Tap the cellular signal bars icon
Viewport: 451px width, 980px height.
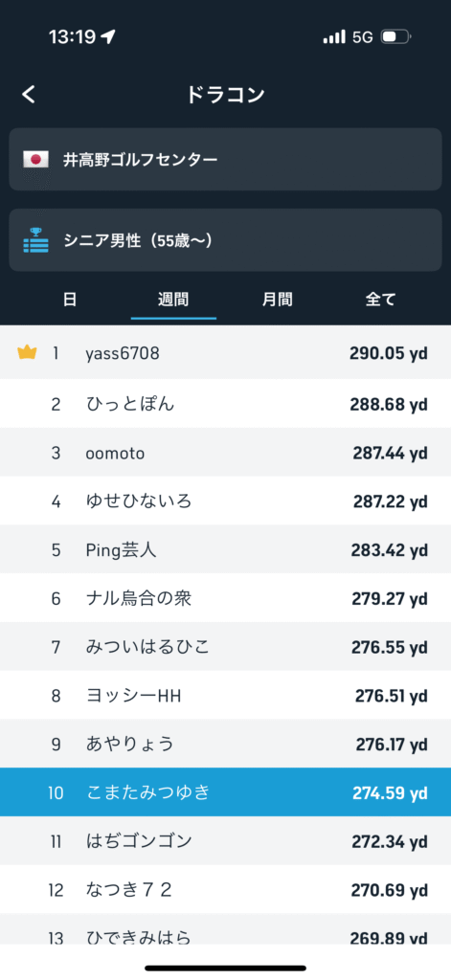tap(334, 37)
